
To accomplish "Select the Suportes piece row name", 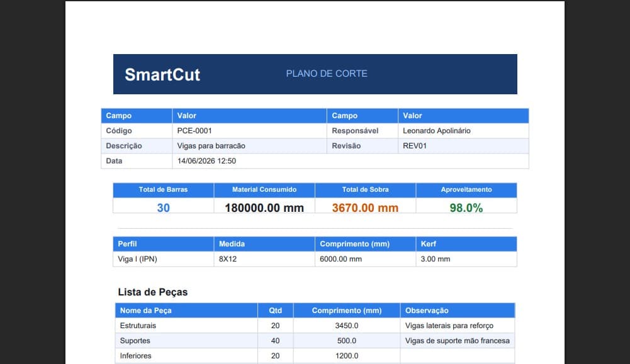I will coord(135,341).
